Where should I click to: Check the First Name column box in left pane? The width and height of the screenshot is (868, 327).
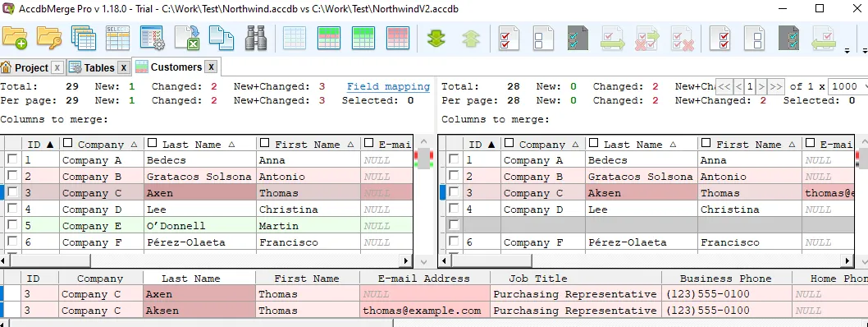click(x=265, y=143)
